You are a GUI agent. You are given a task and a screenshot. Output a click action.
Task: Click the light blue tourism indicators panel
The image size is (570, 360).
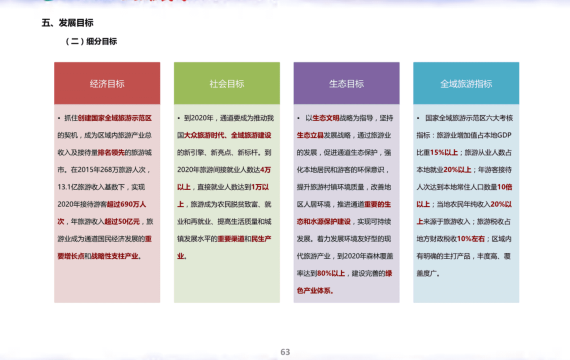(466, 204)
